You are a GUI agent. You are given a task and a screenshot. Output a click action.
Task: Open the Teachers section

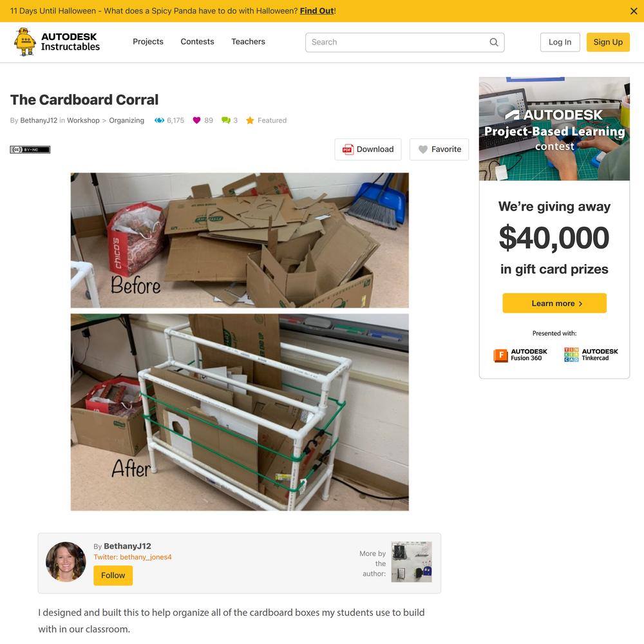click(x=248, y=41)
